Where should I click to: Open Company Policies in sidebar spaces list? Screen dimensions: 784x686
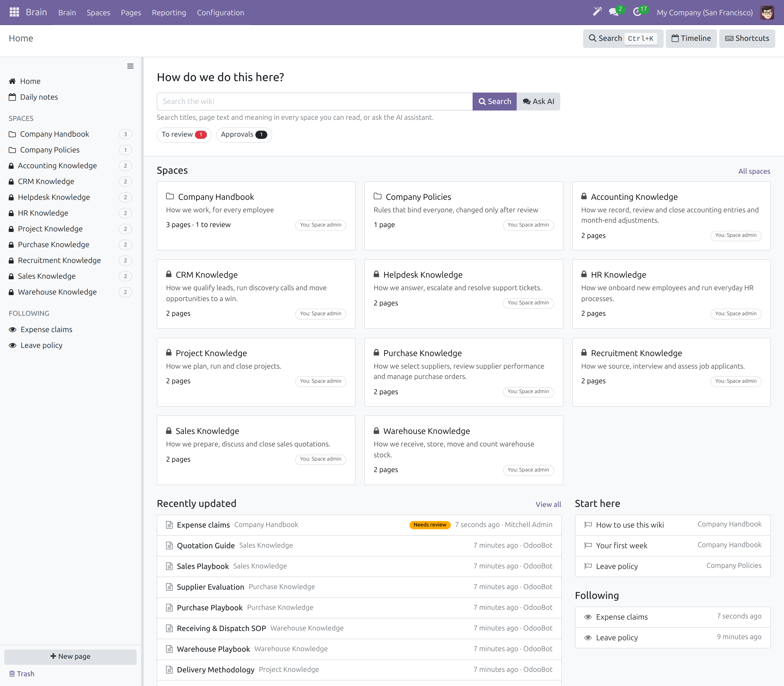coord(71,150)
